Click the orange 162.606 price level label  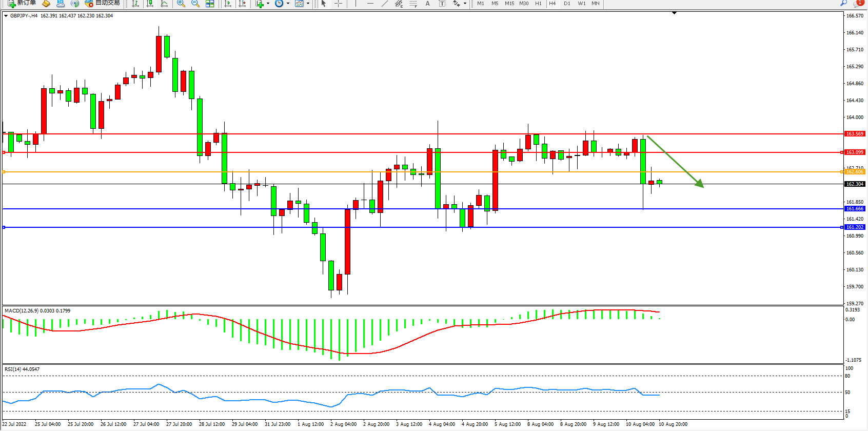point(855,172)
